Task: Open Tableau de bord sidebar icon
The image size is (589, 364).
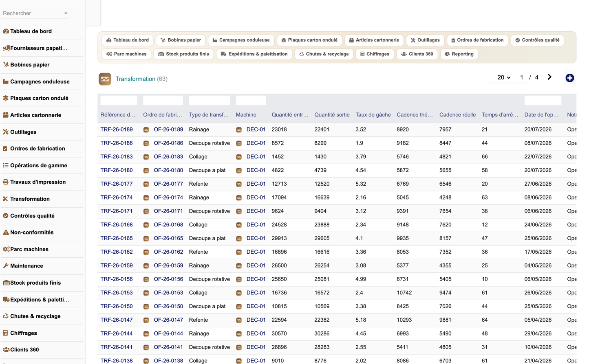Action: [6, 31]
